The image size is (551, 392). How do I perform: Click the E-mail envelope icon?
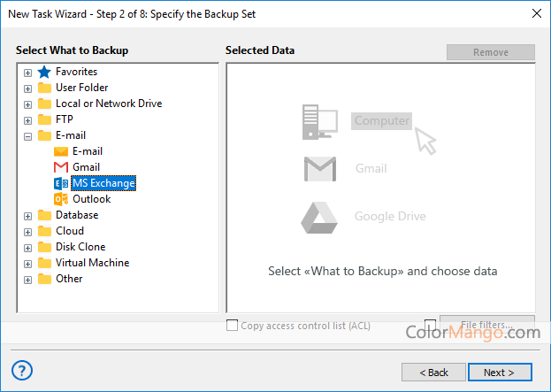[x=61, y=151]
